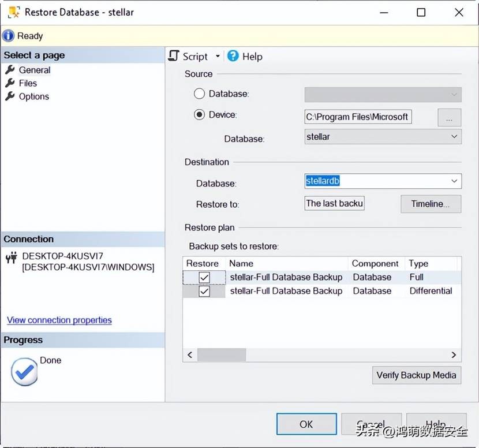Click the server connection icon

point(12,257)
